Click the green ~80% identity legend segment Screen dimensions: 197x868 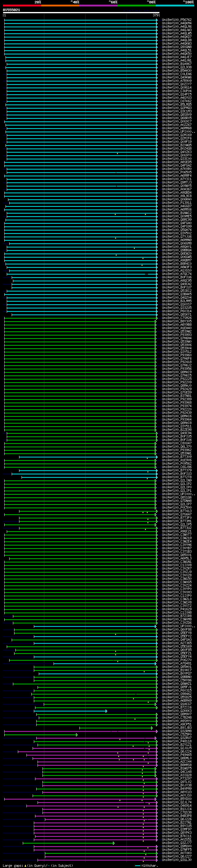(x=137, y=6)
